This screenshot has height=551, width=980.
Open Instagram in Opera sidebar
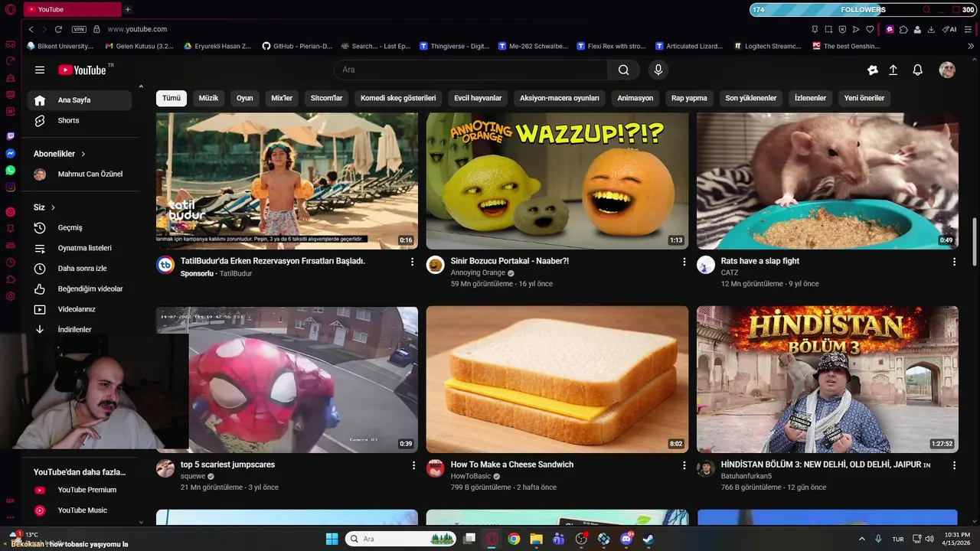point(10,187)
